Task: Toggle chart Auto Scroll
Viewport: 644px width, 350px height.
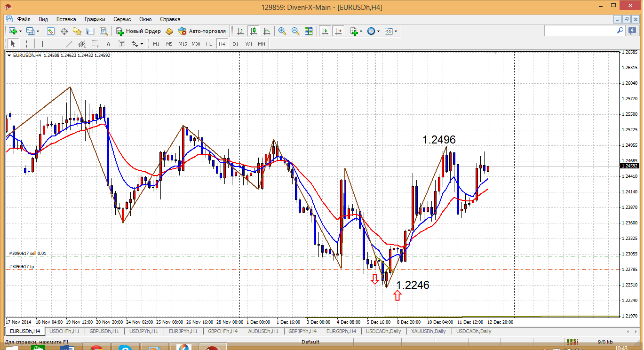Action: (325, 31)
